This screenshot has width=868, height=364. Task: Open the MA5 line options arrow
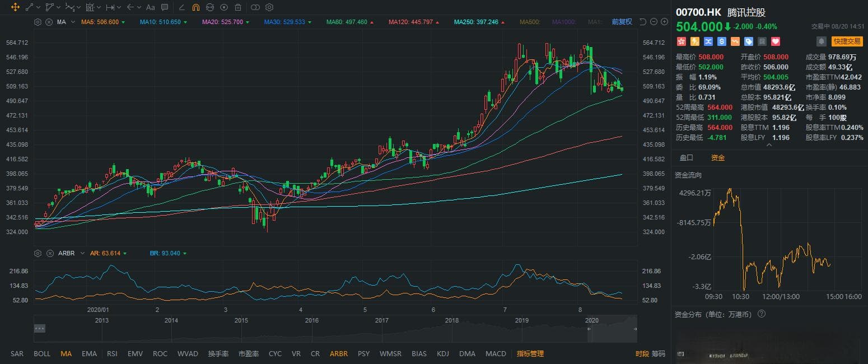(x=123, y=22)
